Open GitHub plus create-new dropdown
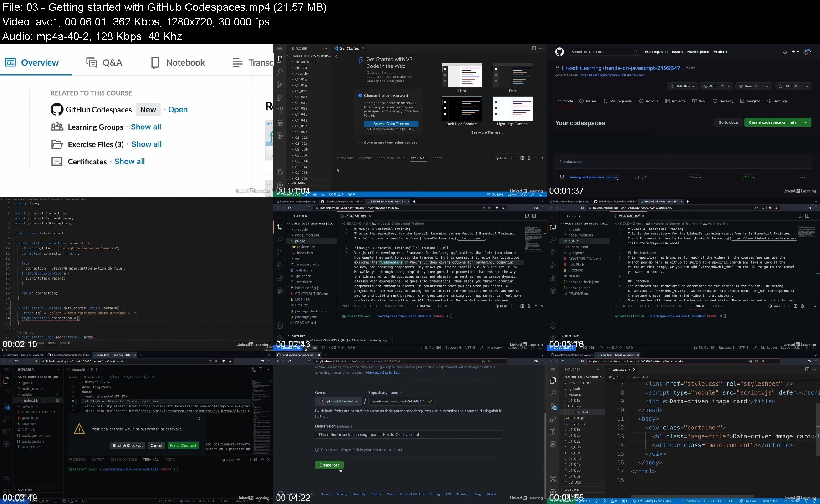The image size is (820, 504). [795, 52]
